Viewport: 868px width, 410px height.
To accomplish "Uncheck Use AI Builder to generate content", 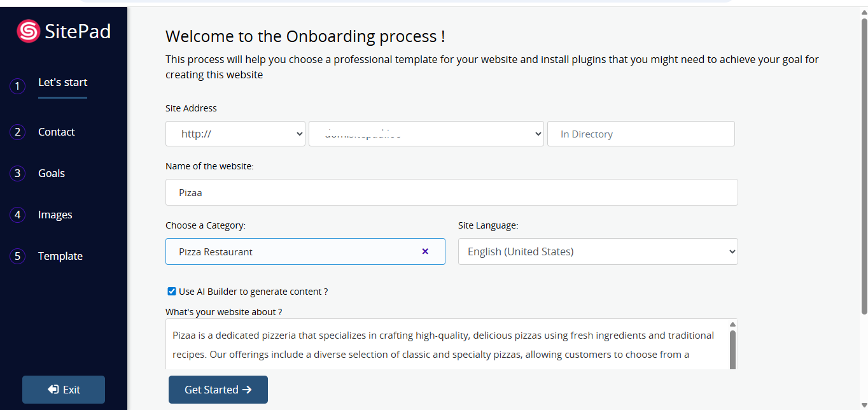I will tap(171, 291).
